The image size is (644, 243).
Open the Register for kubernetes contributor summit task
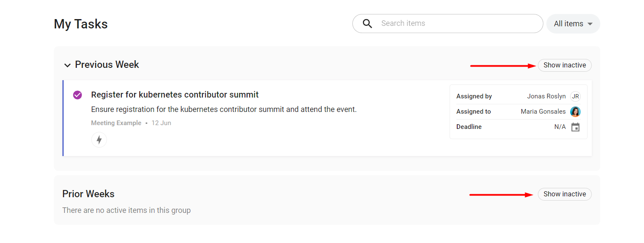click(175, 95)
